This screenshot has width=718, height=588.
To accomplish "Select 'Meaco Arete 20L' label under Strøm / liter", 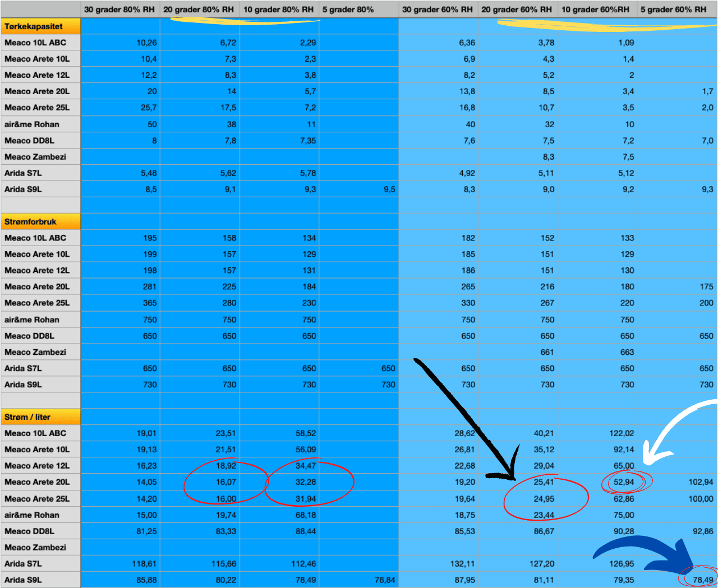I will (41, 482).
